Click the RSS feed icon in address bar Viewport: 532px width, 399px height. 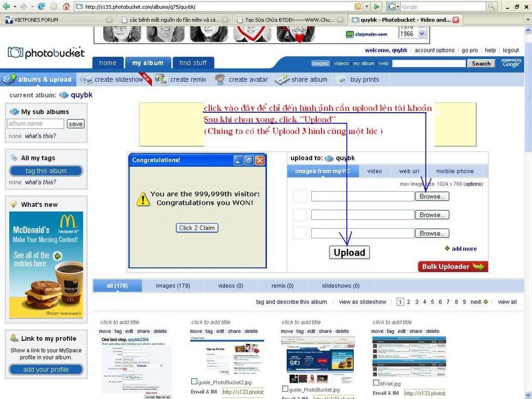(357, 6)
